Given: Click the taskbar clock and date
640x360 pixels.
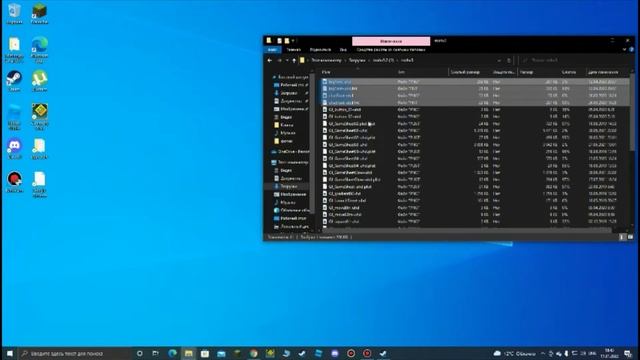Looking at the screenshot, I should point(609,353).
